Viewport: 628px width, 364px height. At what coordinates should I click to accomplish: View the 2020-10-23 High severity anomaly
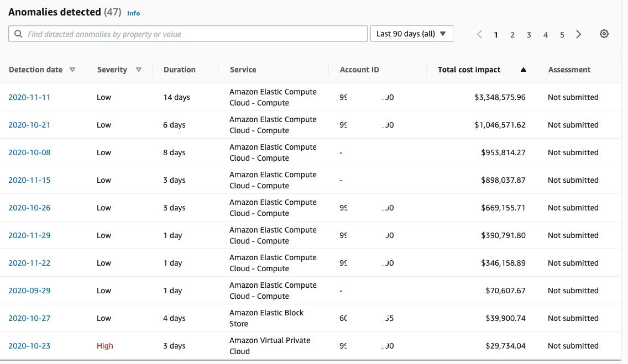[x=29, y=346]
